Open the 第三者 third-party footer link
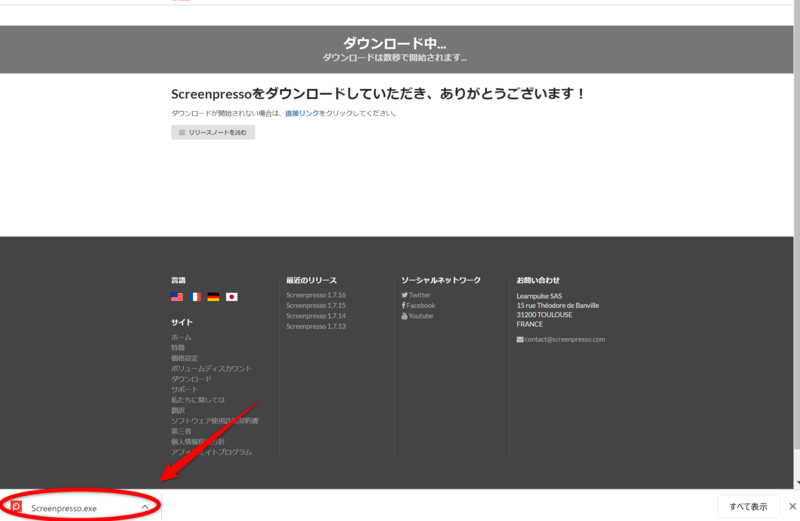 pos(181,431)
